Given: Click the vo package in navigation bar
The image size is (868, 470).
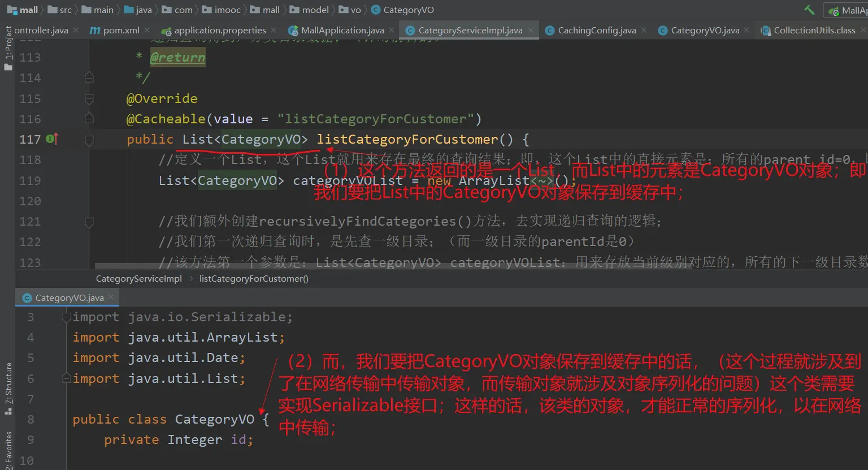Looking at the screenshot, I should 350,10.
